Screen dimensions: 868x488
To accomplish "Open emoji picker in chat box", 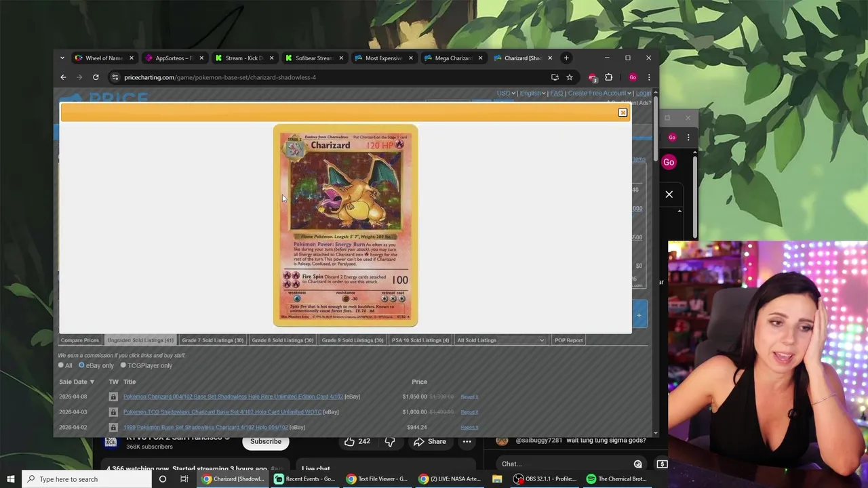I will pyautogui.click(x=637, y=464).
